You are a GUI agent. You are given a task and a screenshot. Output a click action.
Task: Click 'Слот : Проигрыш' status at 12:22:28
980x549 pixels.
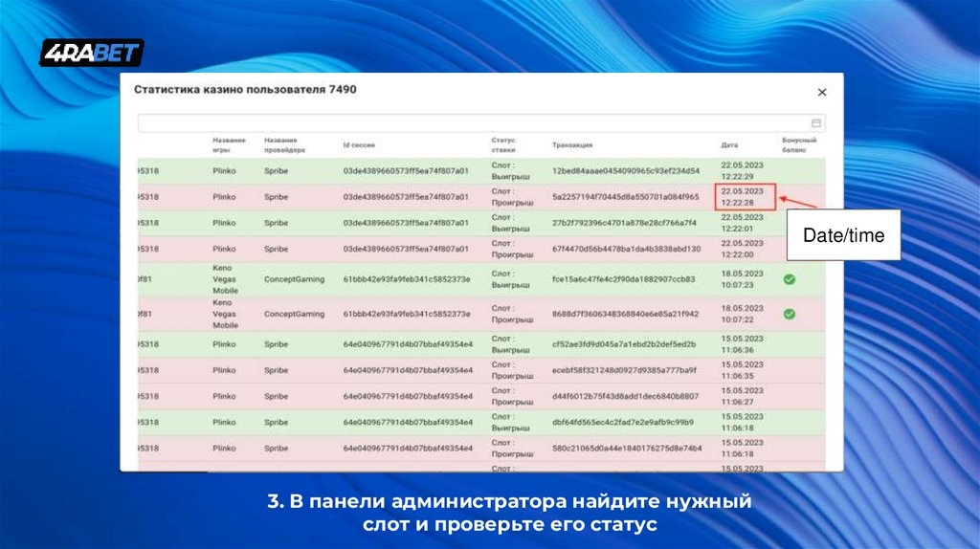513,197
